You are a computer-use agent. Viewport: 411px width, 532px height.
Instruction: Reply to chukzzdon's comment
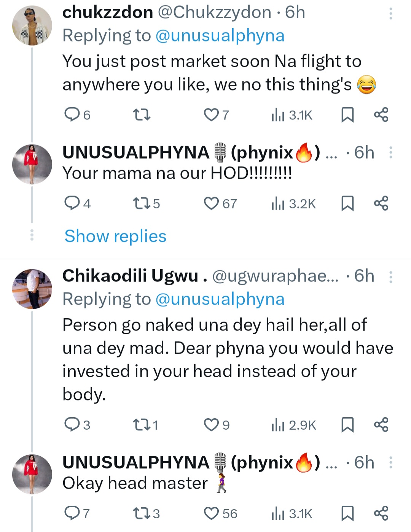72,114
